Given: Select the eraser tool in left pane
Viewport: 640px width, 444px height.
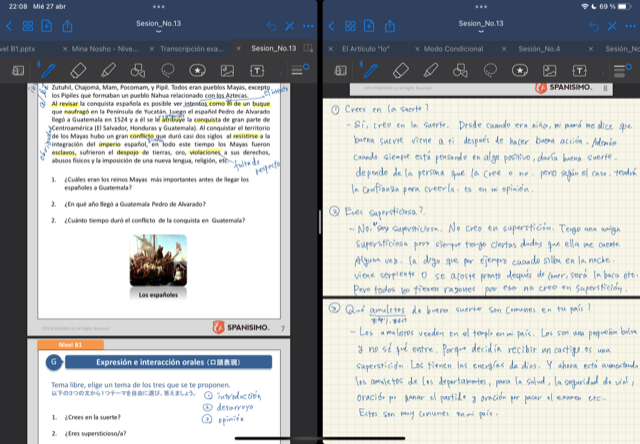Looking at the screenshot, I should [x=78, y=70].
